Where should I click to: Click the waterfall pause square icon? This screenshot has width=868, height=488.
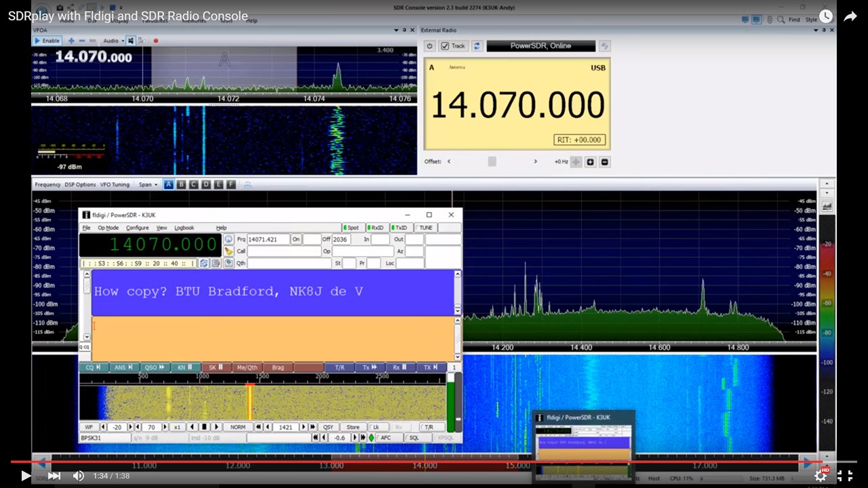click(204, 427)
